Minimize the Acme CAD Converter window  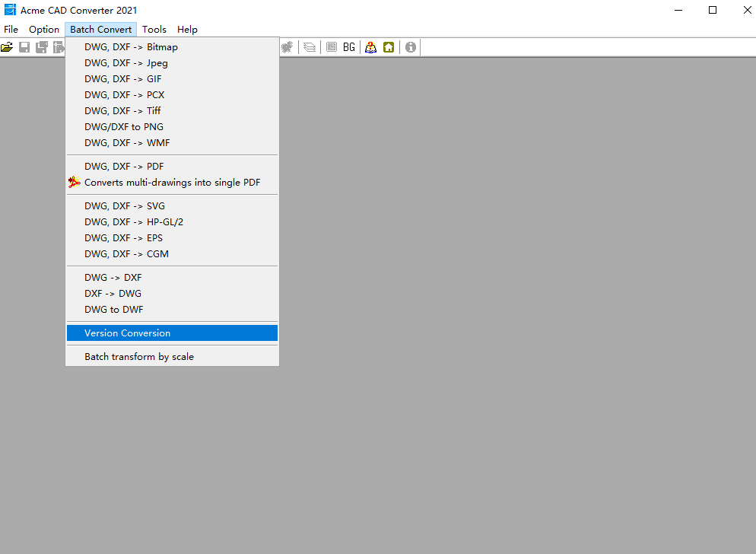[678, 10]
